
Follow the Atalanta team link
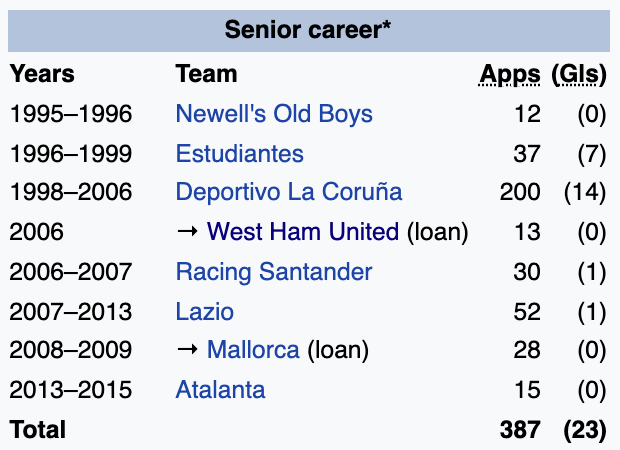pyautogui.click(x=220, y=390)
